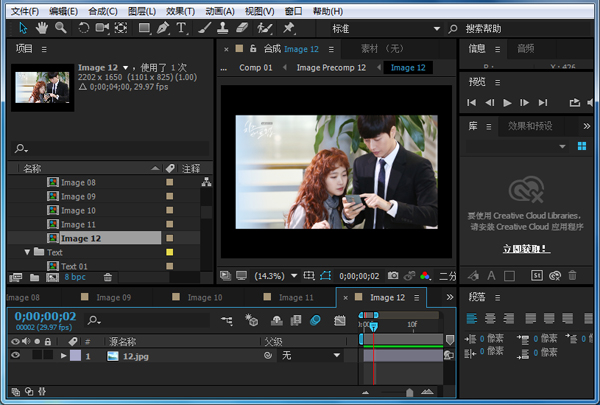Open the workspace 标准 dropdown
600x405 pixels.
[386, 29]
